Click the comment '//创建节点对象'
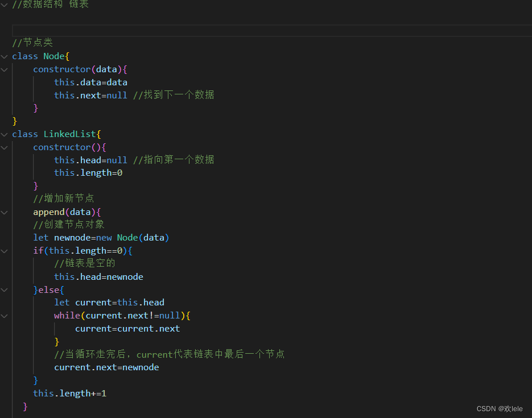Screen dimensions: 532x418 click(x=69, y=225)
